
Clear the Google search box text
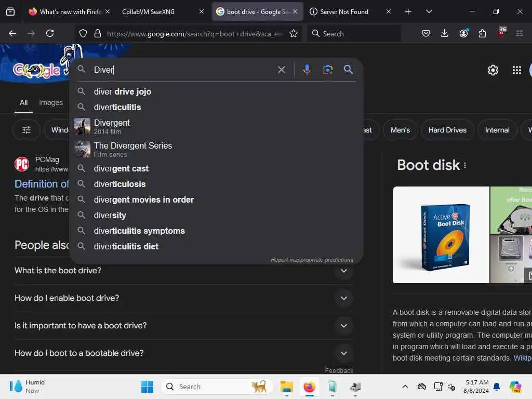coord(281,70)
